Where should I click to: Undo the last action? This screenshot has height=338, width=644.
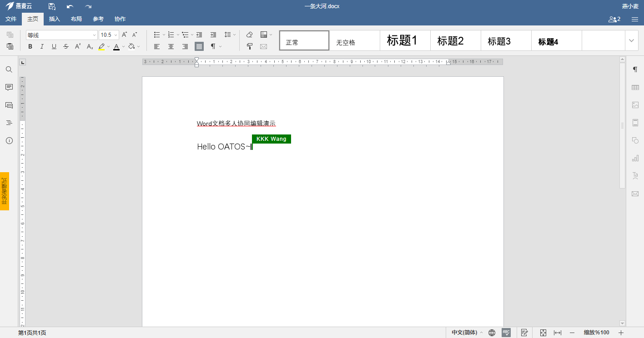pyautogui.click(x=70, y=6)
